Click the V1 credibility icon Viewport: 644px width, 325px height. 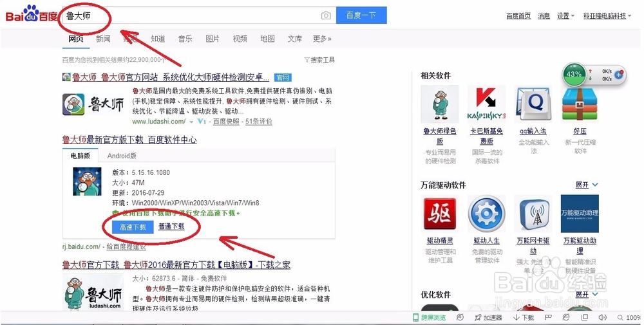201,122
